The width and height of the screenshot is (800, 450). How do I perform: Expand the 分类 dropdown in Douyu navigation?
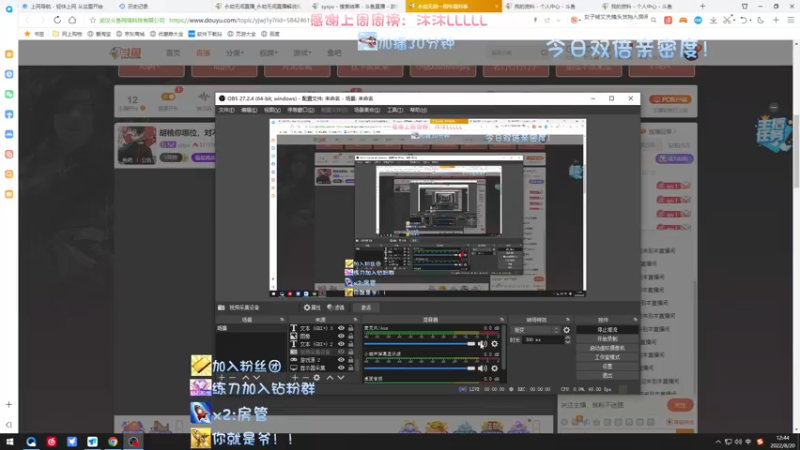[235, 53]
